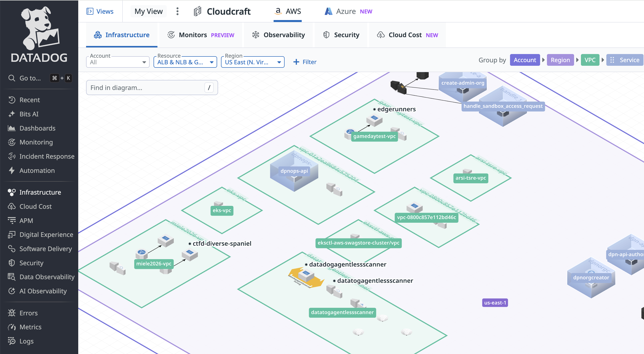The image size is (644, 354).
Task: Open the Account dropdown
Action: (x=118, y=62)
